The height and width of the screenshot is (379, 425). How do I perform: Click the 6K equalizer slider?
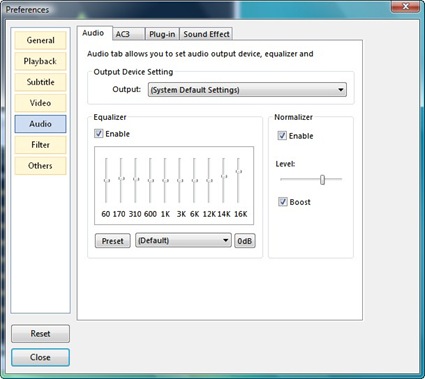(194, 180)
